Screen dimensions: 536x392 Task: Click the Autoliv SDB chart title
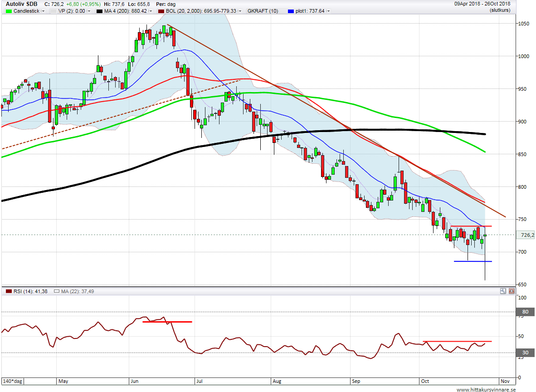click(21, 4)
